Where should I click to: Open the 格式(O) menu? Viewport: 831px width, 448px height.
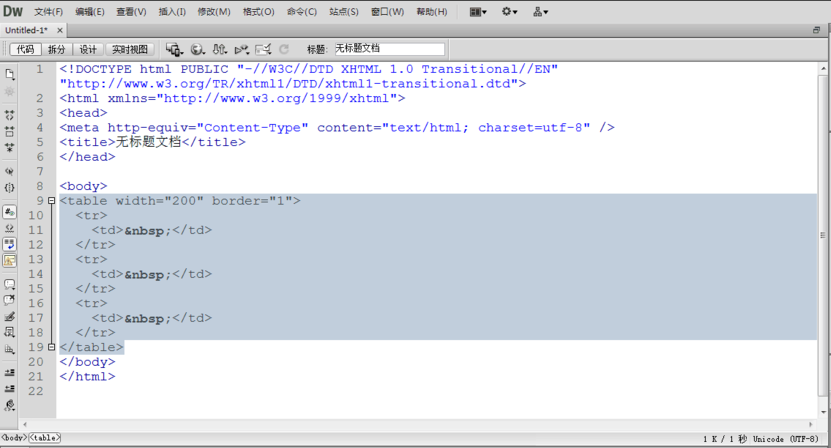pos(259,12)
